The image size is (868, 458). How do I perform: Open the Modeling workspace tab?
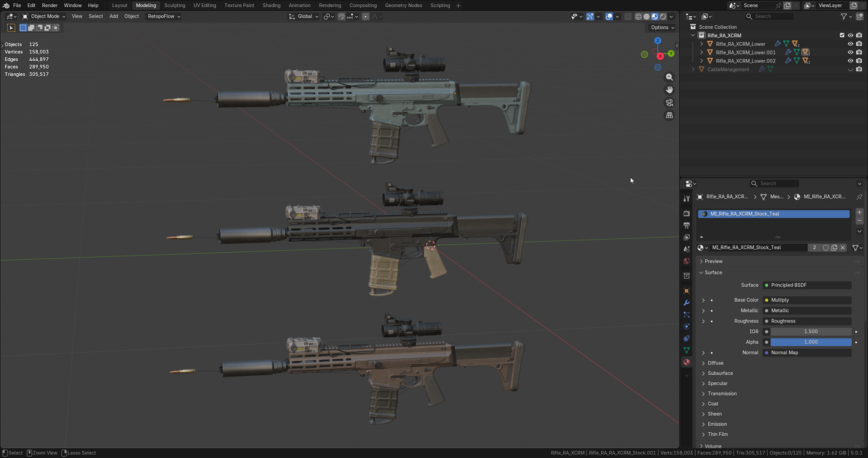click(145, 5)
